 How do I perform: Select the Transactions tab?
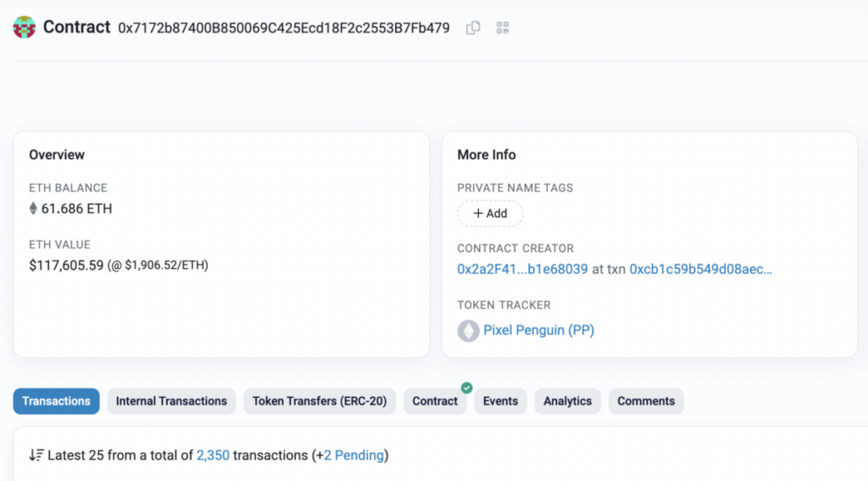point(56,401)
